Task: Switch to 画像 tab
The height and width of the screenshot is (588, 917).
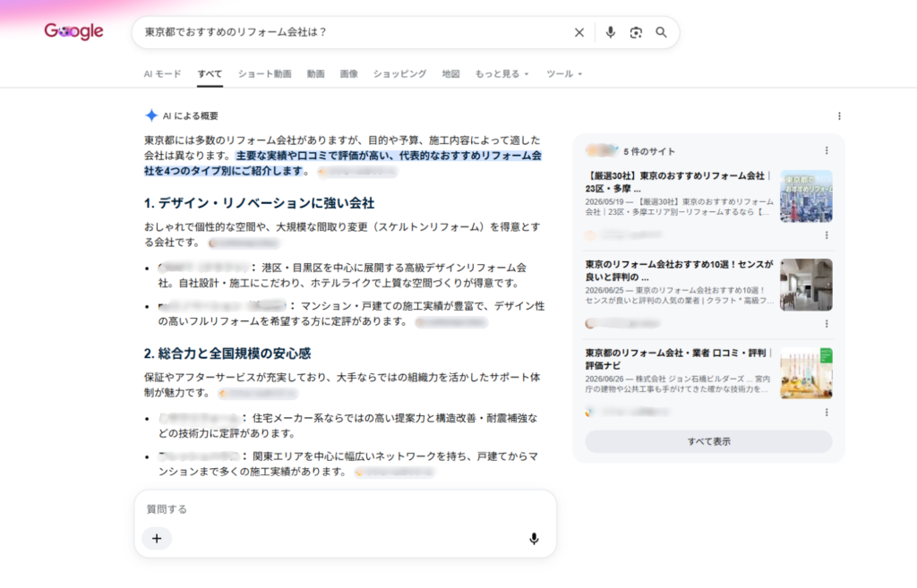Action: 349,73
